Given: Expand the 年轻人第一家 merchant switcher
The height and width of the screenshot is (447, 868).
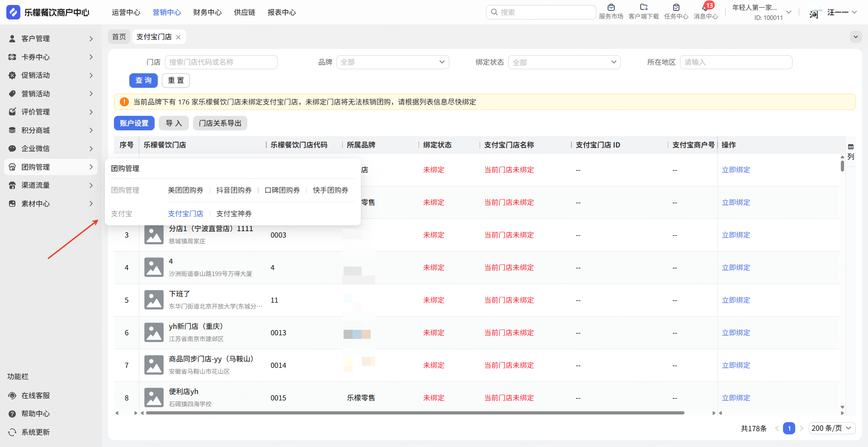Looking at the screenshot, I should click(x=788, y=12).
